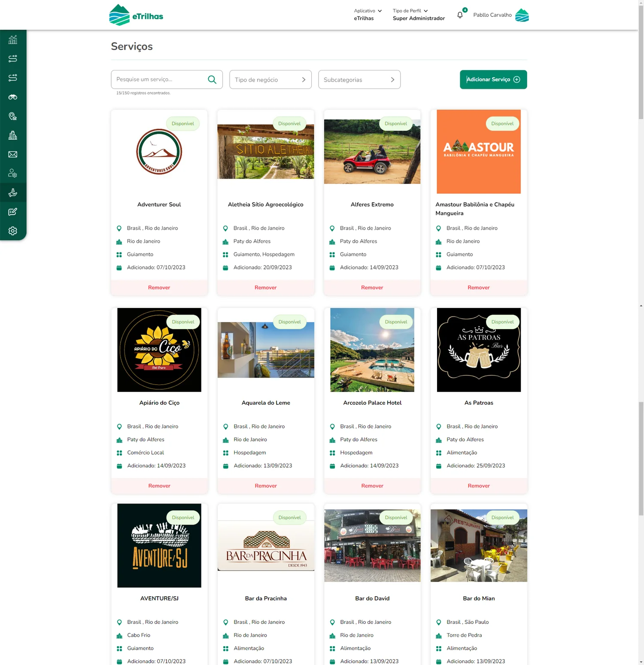The image size is (644, 665).
Task: Open the envelope messages icon in sidebar
Action: [x=13, y=154]
